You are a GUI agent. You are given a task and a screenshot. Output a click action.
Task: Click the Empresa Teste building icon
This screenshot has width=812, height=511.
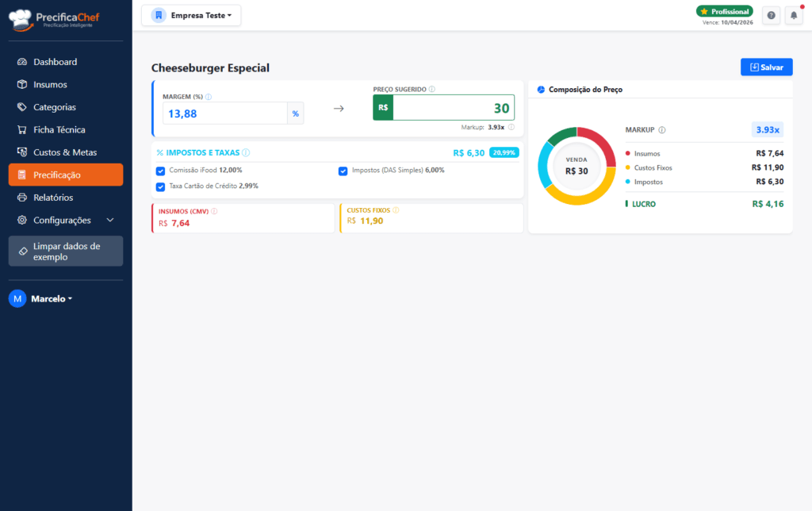pyautogui.click(x=159, y=16)
